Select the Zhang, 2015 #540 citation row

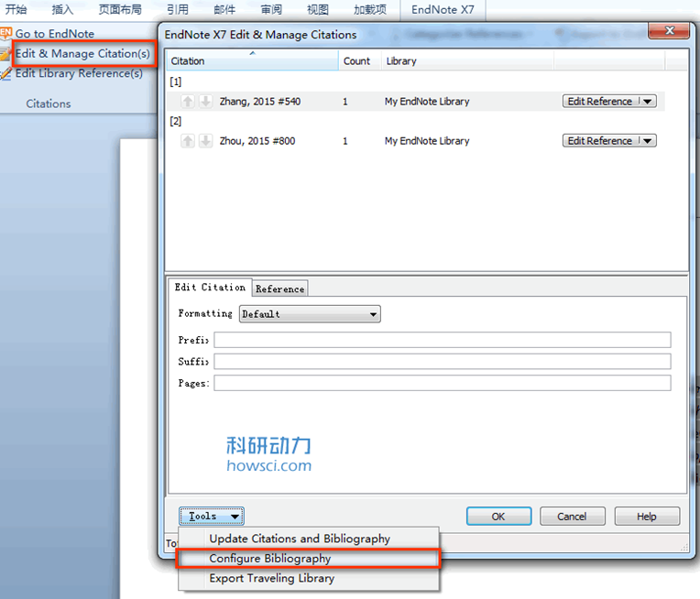416,102
